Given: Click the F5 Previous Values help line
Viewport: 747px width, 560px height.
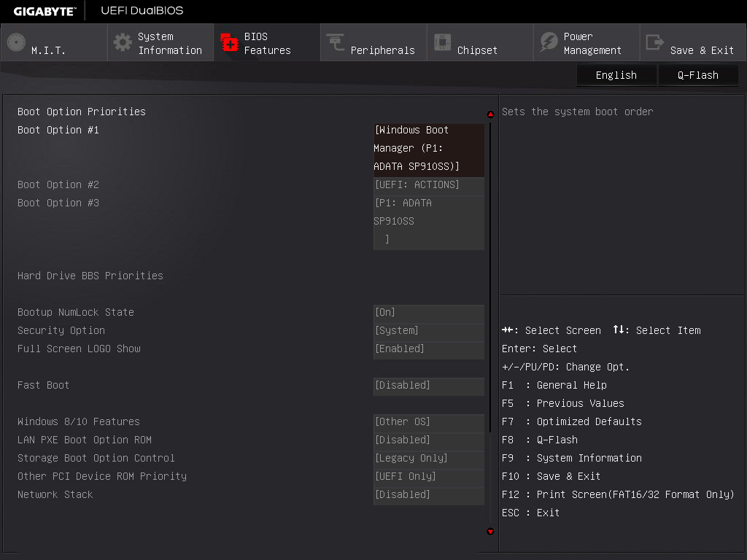Looking at the screenshot, I should click(x=562, y=403).
